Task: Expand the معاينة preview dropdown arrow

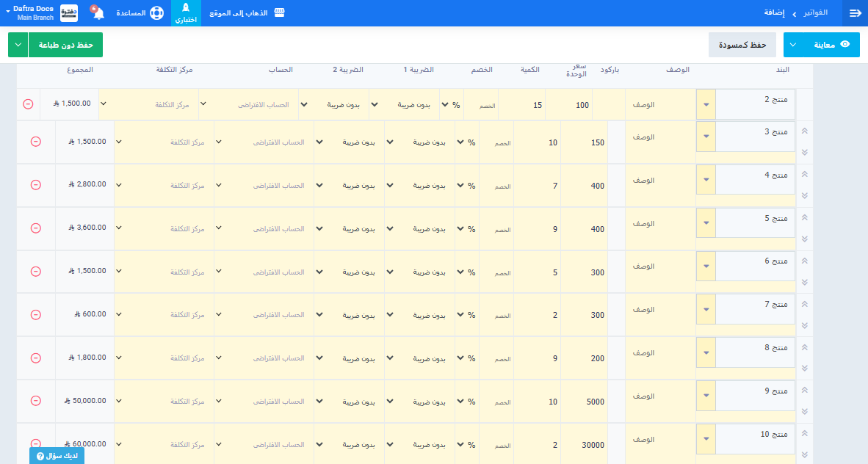Action: point(794,45)
